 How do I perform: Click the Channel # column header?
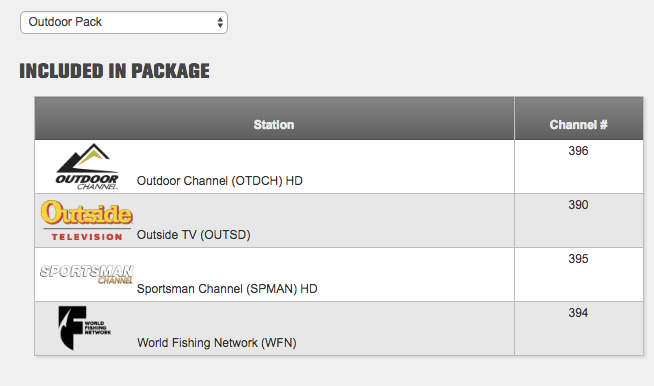[579, 125]
